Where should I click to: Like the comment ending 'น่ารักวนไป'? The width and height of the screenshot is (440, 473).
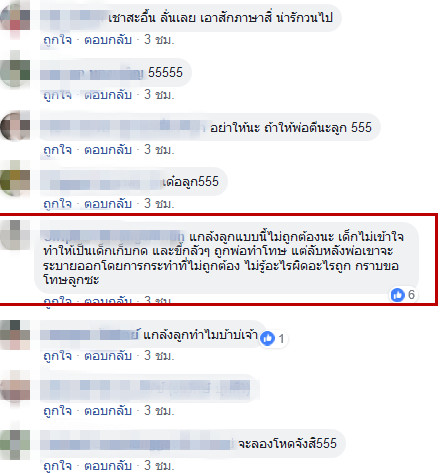(x=58, y=40)
